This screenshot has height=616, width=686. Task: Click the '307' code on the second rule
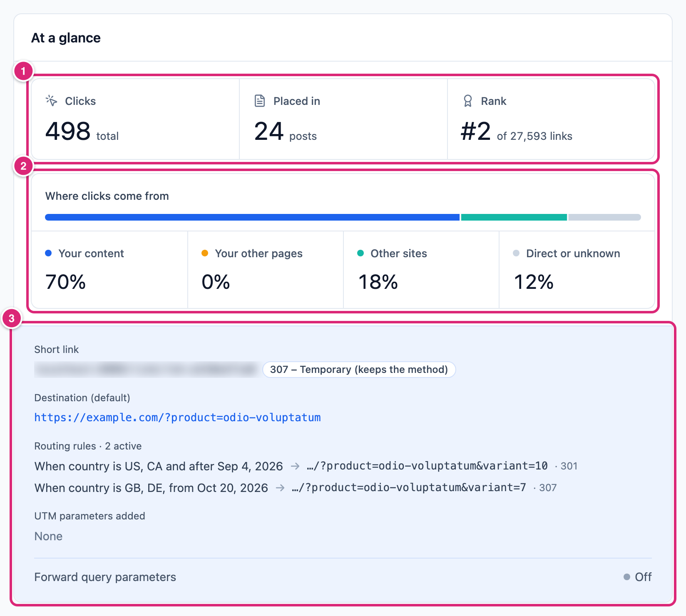(548, 488)
